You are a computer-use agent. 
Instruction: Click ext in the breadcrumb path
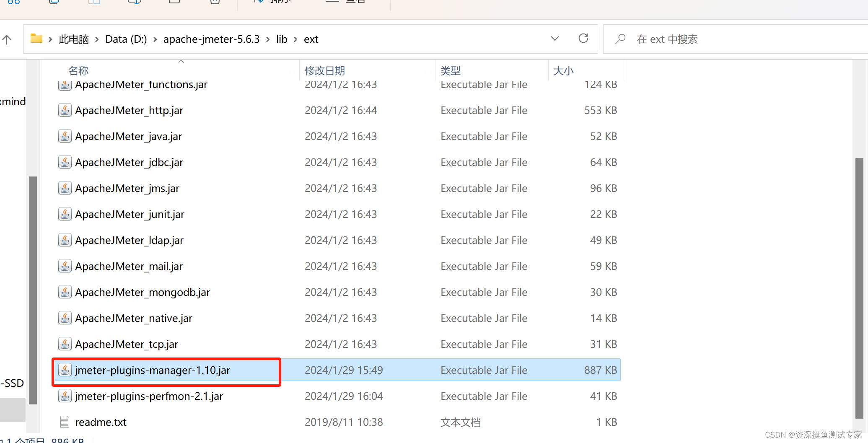(311, 39)
